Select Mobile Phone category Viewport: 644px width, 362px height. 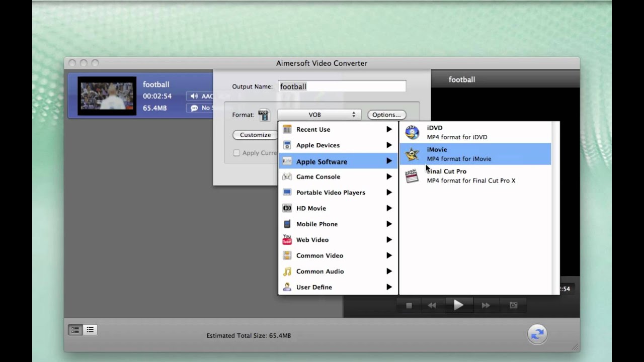[316, 224]
